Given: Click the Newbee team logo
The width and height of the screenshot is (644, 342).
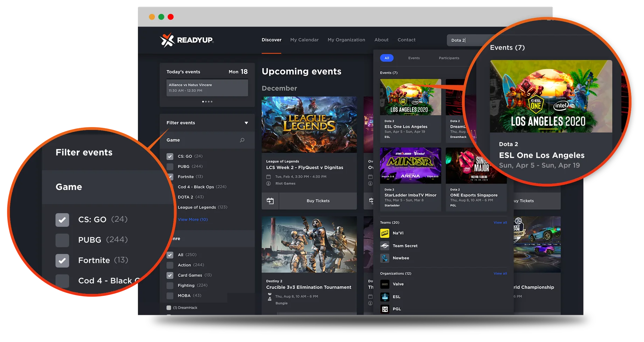Looking at the screenshot, I should [385, 258].
